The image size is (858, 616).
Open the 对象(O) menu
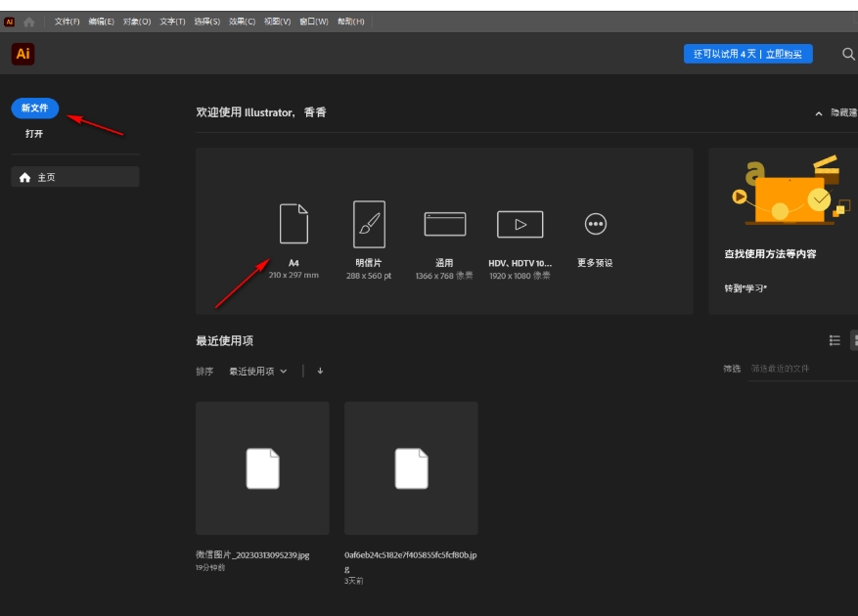(x=137, y=22)
